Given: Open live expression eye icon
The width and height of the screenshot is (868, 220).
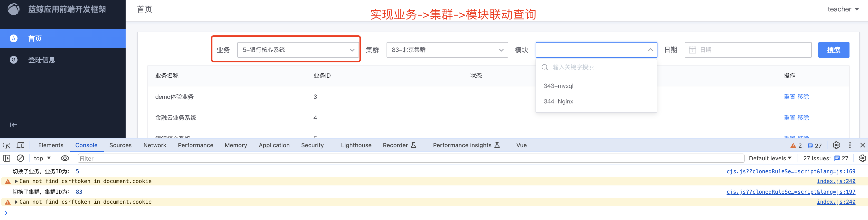Looking at the screenshot, I should click(65, 158).
